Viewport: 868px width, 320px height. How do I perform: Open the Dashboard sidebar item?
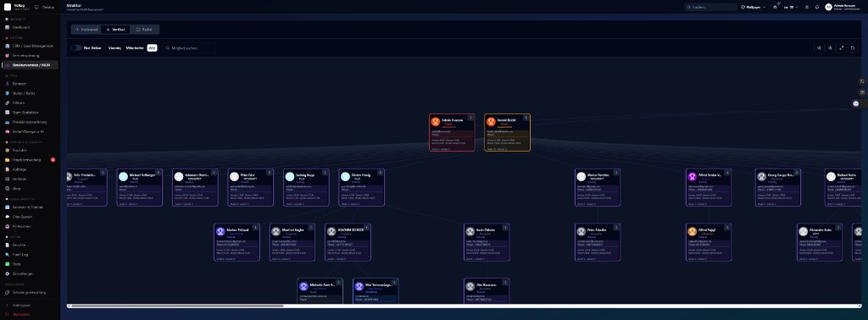tap(30, 27)
